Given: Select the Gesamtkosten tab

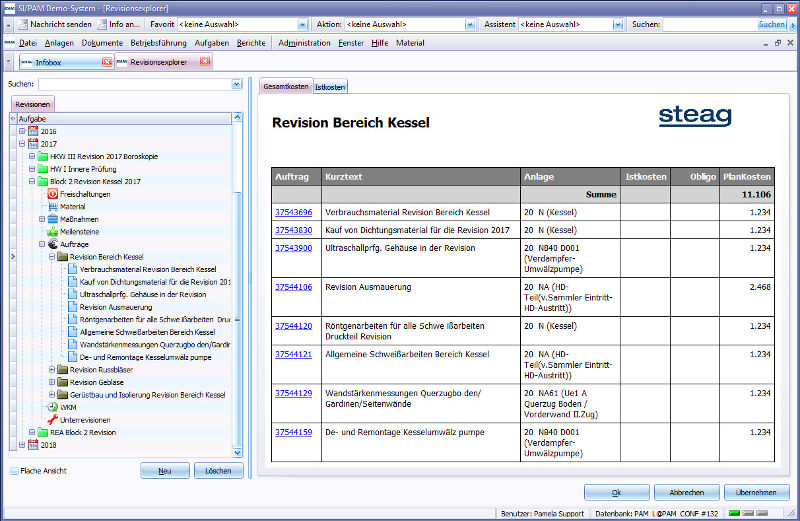Looking at the screenshot, I should tap(286, 86).
